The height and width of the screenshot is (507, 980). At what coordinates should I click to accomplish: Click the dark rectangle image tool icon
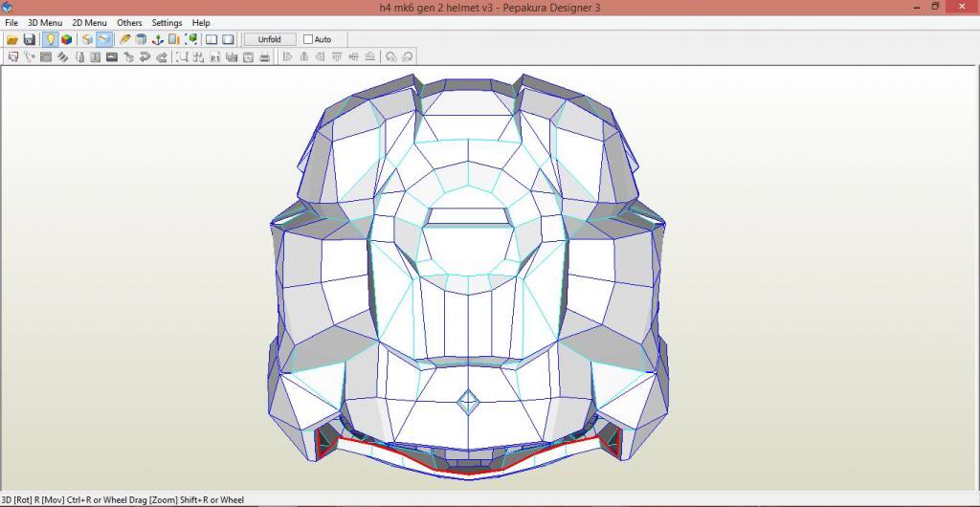coord(112,56)
